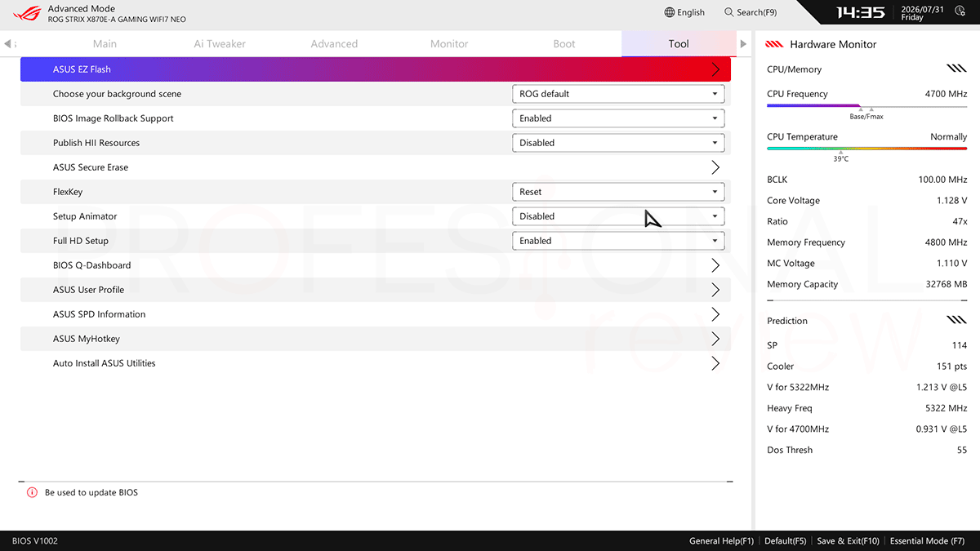Click Choose your background scene label
This screenshot has height=551, width=980.
click(x=118, y=94)
